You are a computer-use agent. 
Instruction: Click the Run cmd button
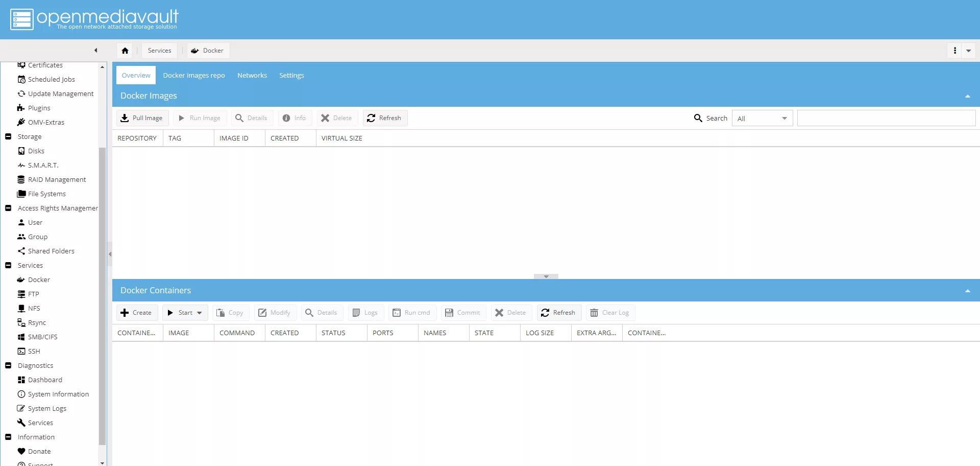tap(412, 313)
